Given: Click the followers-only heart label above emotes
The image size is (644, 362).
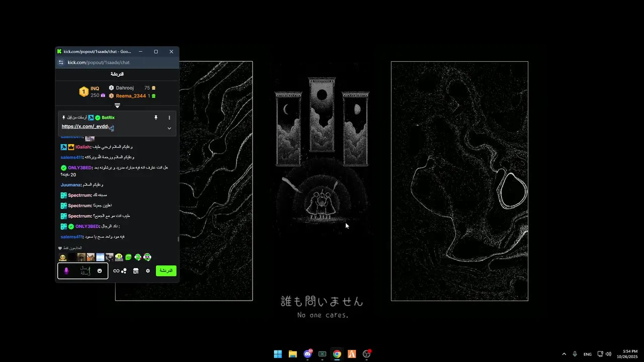Looking at the screenshot, I should 70,248.
